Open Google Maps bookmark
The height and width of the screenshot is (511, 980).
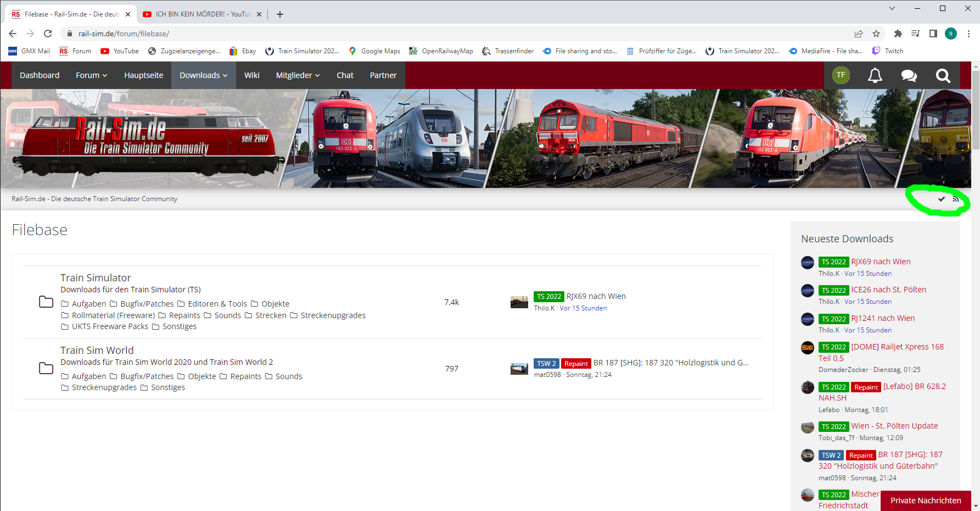point(374,51)
